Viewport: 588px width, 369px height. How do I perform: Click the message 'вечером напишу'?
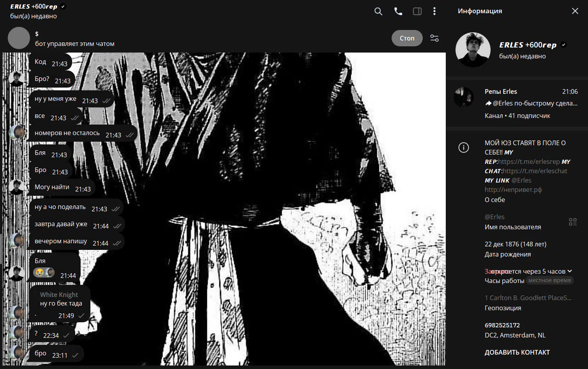pos(77,242)
